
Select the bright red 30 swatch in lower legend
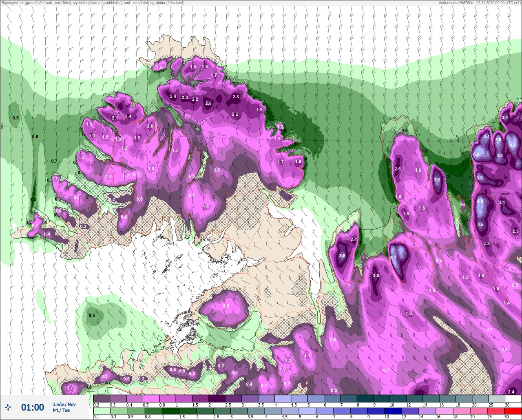(513, 411)
